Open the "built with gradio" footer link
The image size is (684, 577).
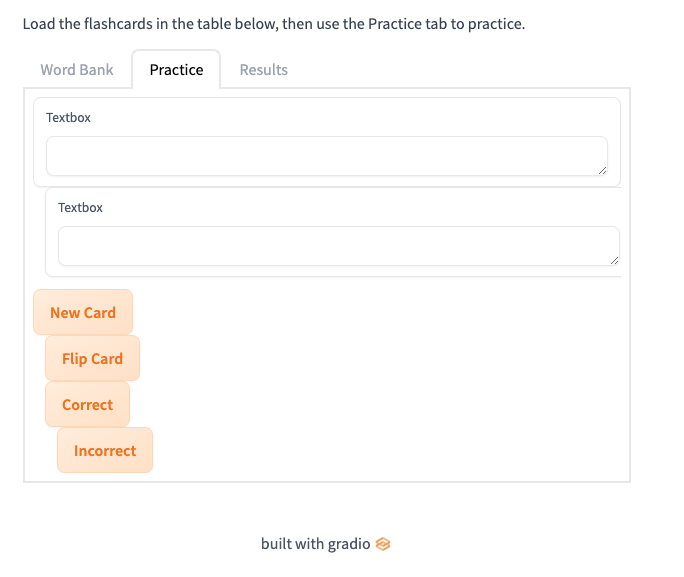pyautogui.click(x=325, y=544)
